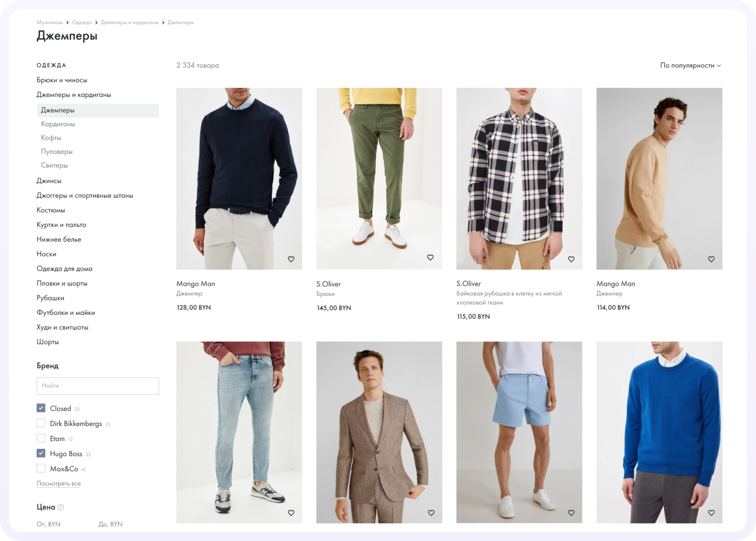This screenshot has height=541, width=756.
Task: Enable the Dirk Bikkembergs brand filter
Action: [41, 423]
